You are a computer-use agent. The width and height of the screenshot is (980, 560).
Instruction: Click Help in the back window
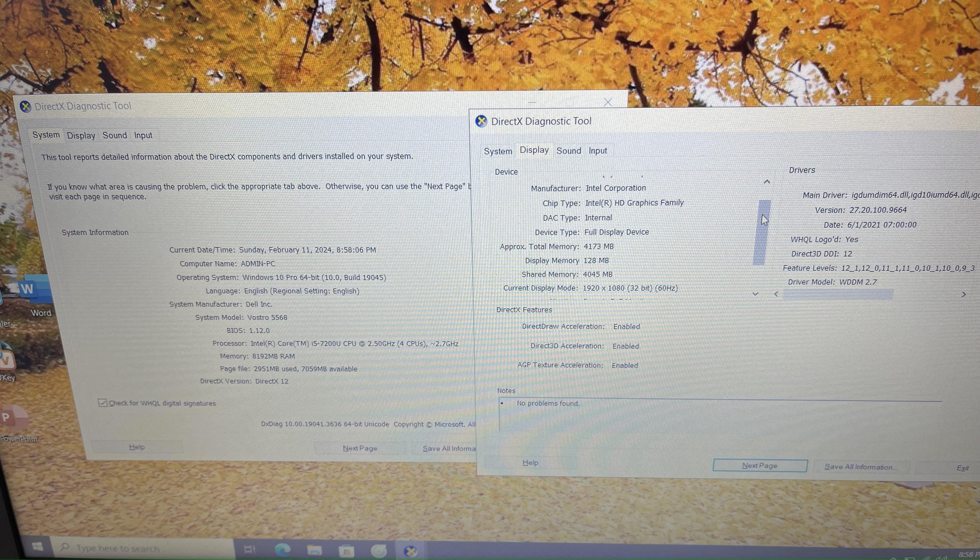[137, 447]
